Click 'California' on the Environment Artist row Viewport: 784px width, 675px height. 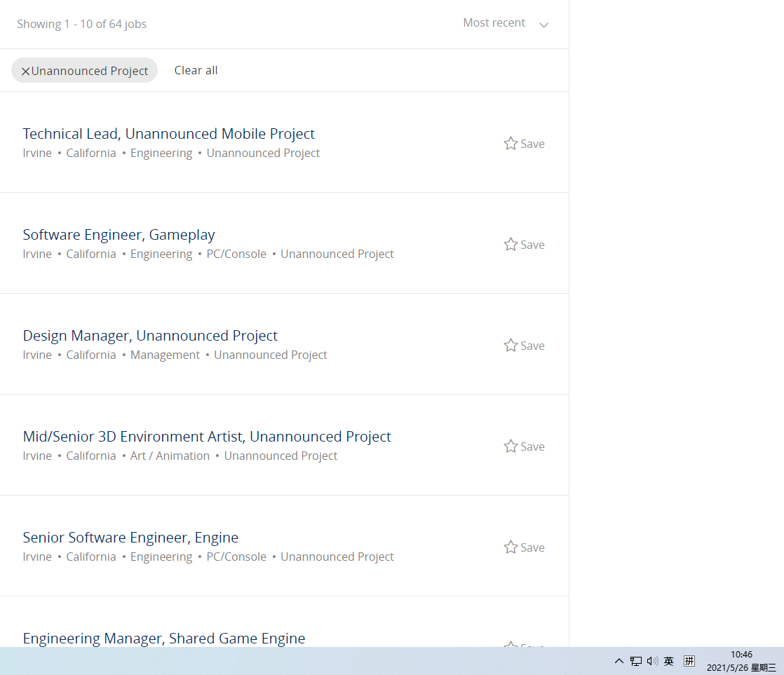[91, 456]
